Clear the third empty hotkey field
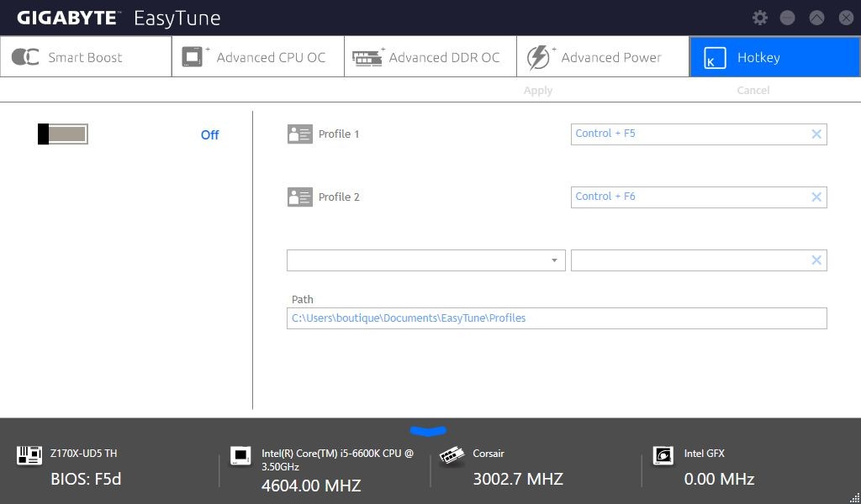Screen dimensions: 861x504 [x=816, y=260]
